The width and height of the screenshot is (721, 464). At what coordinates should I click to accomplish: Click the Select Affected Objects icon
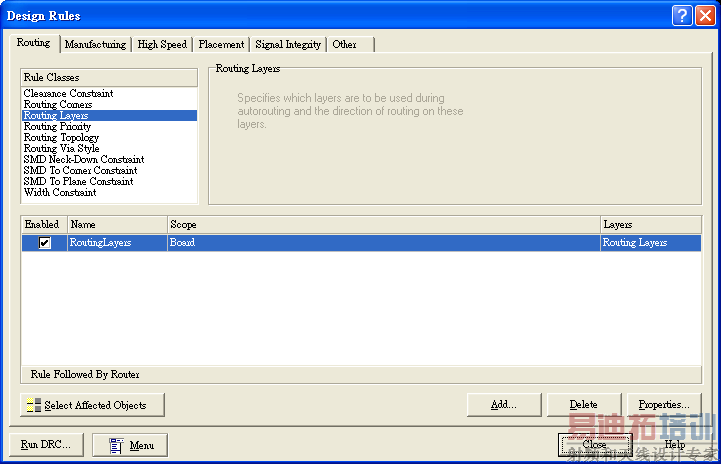click(34, 405)
